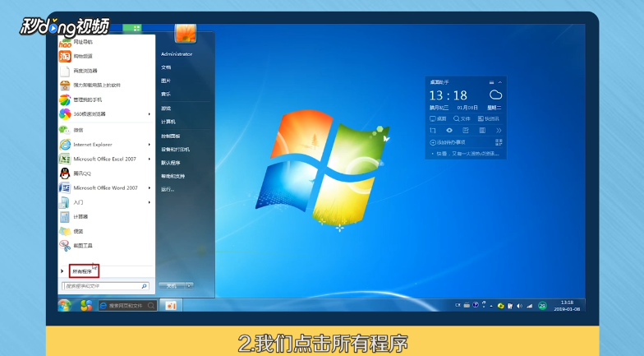
Task: Click the Windows Start orb
Action: pos(65,306)
